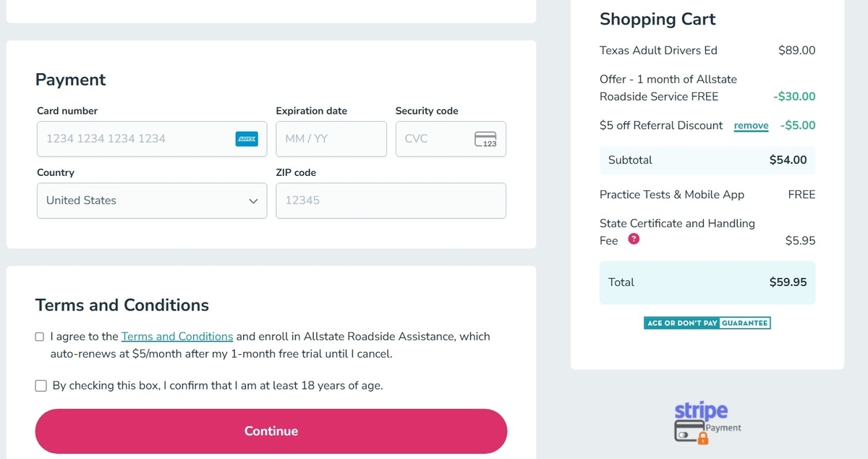Remove the $5 off Referral Discount
868x459 pixels.
751,126
